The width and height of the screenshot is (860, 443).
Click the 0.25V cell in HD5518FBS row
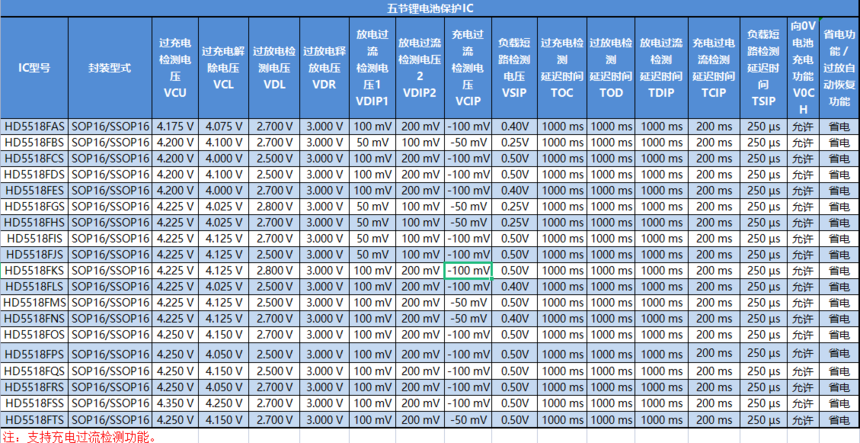click(x=514, y=143)
